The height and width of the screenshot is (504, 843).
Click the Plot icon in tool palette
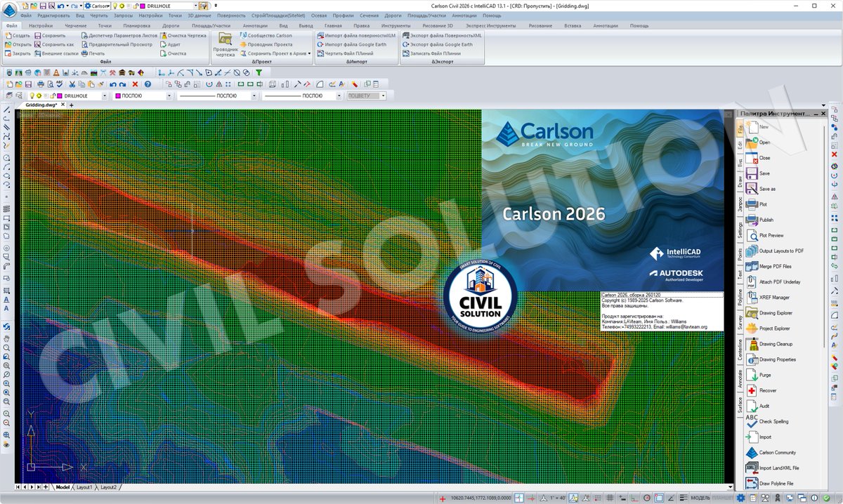click(x=752, y=204)
